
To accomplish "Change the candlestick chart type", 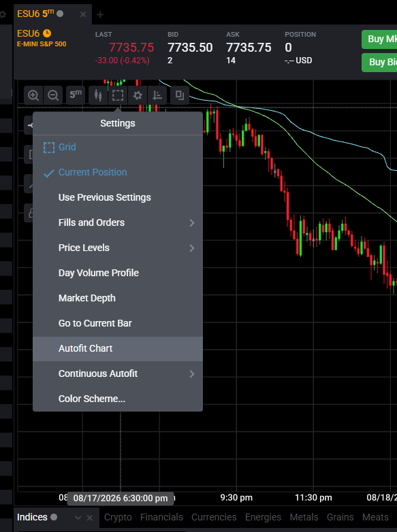I will (98, 95).
